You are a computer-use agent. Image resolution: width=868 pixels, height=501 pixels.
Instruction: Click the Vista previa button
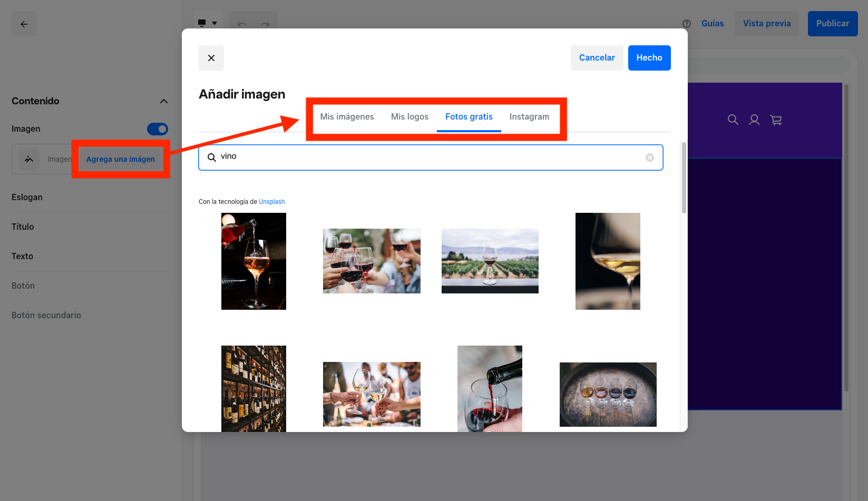tap(767, 24)
